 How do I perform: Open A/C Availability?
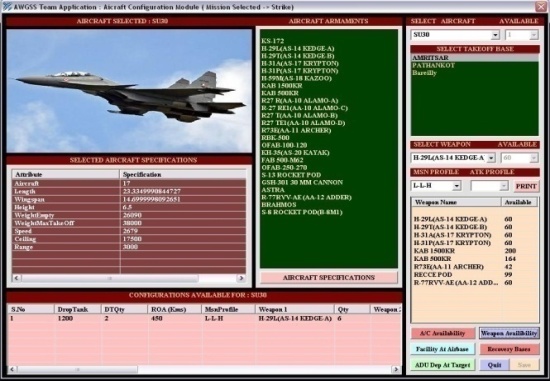coord(443,333)
